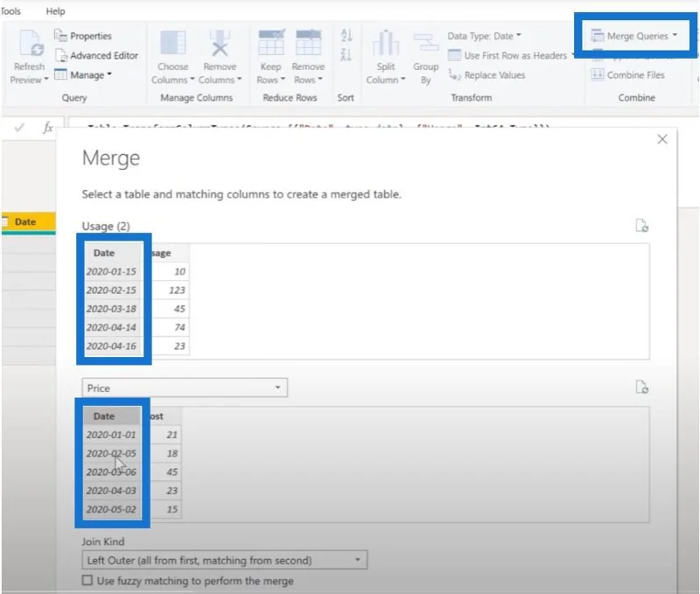Sort ascending with the A-Z icon
The image size is (700, 594).
(346, 35)
